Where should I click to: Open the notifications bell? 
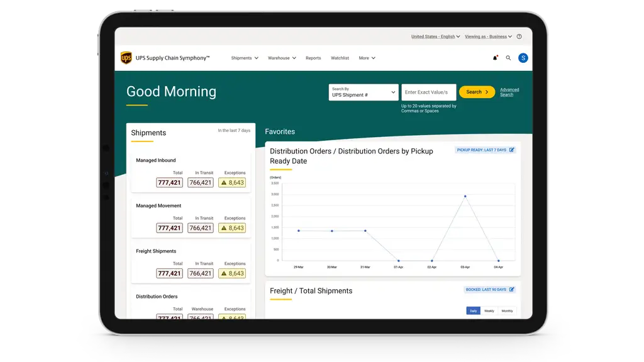click(495, 58)
